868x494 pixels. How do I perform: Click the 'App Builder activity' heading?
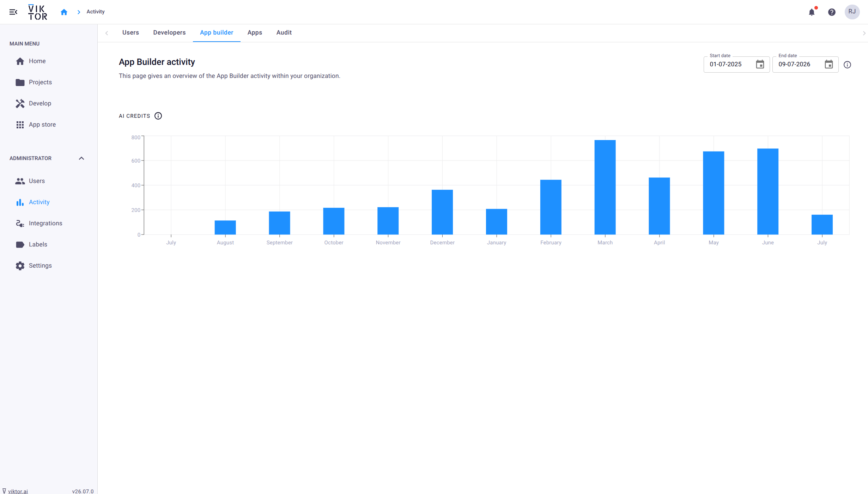tap(157, 62)
